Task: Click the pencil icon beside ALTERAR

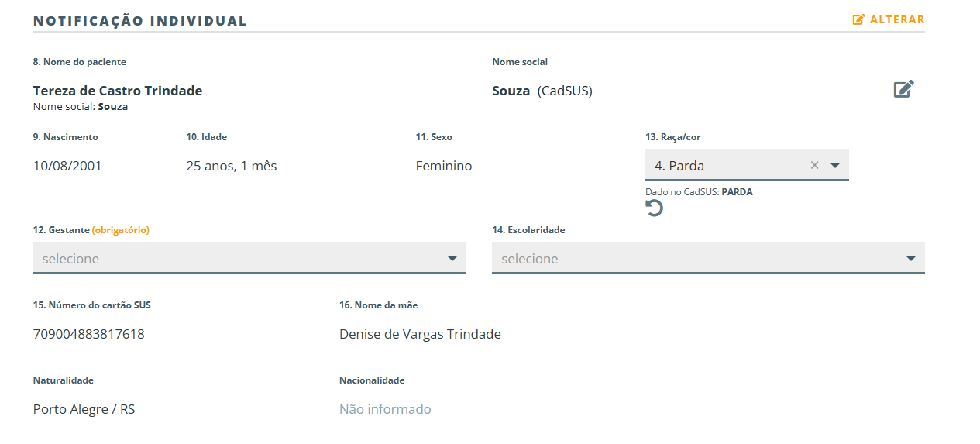Action: click(858, 19)
